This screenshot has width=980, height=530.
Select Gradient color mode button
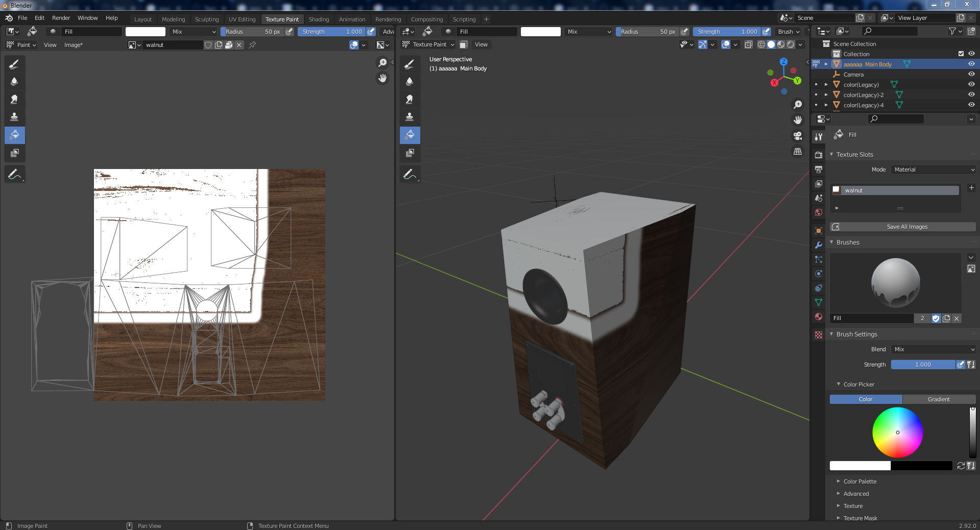point(939,399)
